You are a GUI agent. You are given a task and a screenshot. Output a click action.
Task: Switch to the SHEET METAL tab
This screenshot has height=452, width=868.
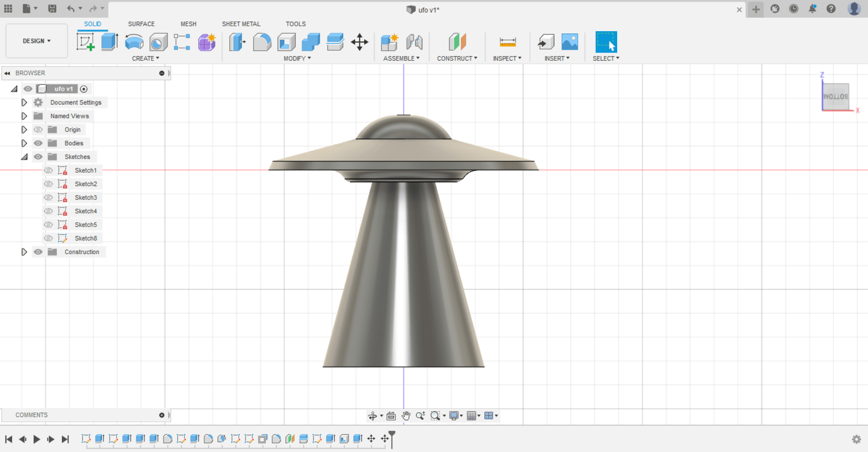241,24
